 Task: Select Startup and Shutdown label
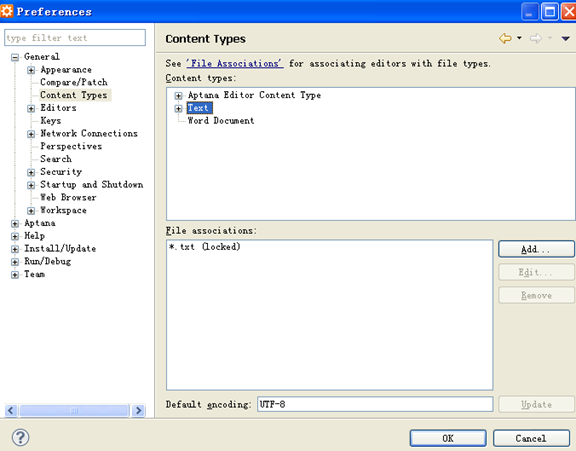(x=91, y=184)
